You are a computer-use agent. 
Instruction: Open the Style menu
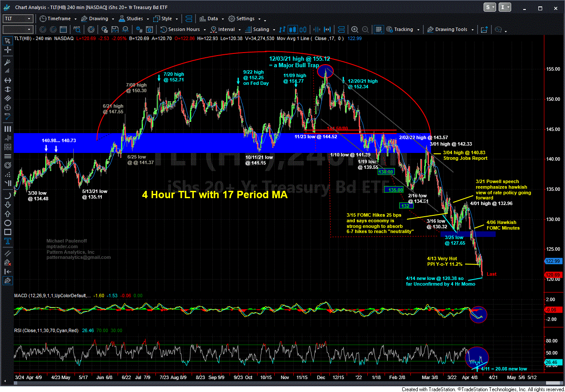click(x=162, y=19)
